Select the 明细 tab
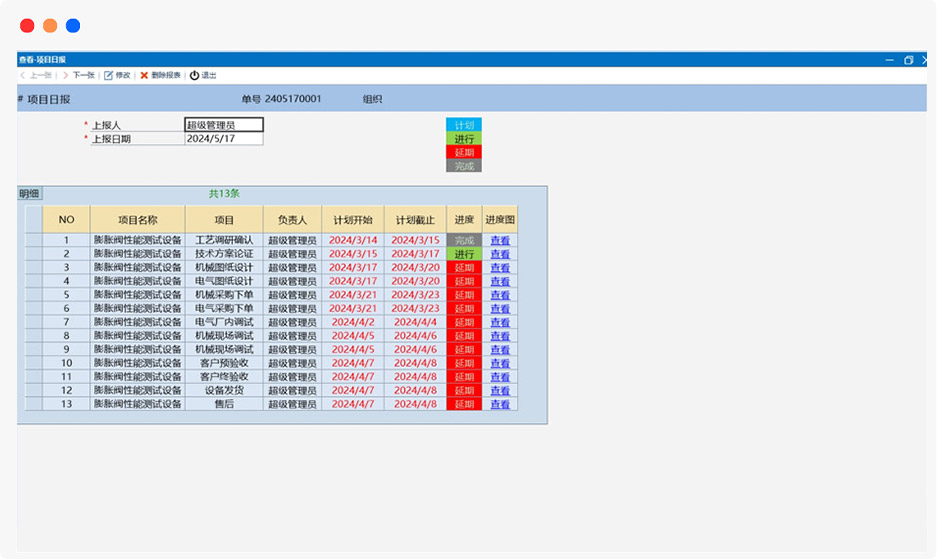The height and width of the screenshot is (559, 937). 29,193
